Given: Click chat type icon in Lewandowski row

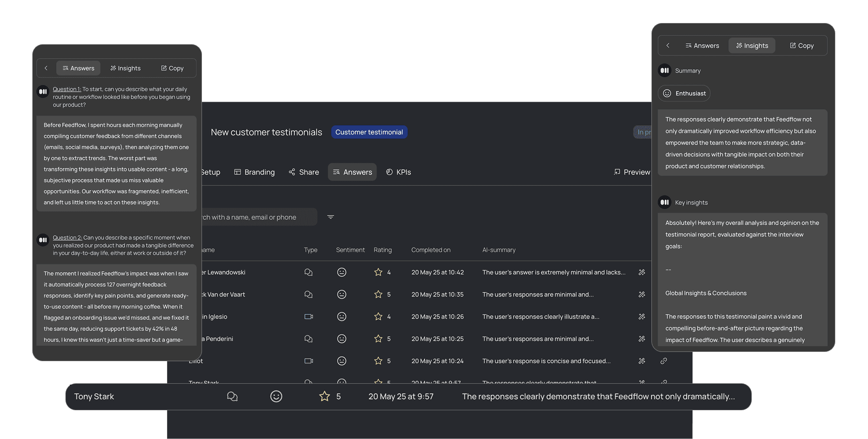Looking at the screenshot, I should [x=308, y=272].
